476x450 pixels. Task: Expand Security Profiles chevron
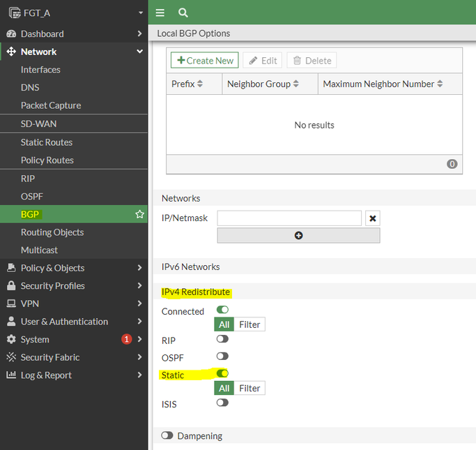(x=139, y=285)
